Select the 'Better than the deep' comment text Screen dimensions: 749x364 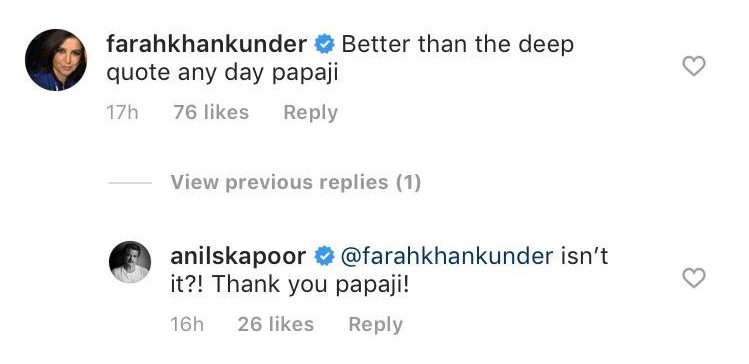[x=458, y=45]
